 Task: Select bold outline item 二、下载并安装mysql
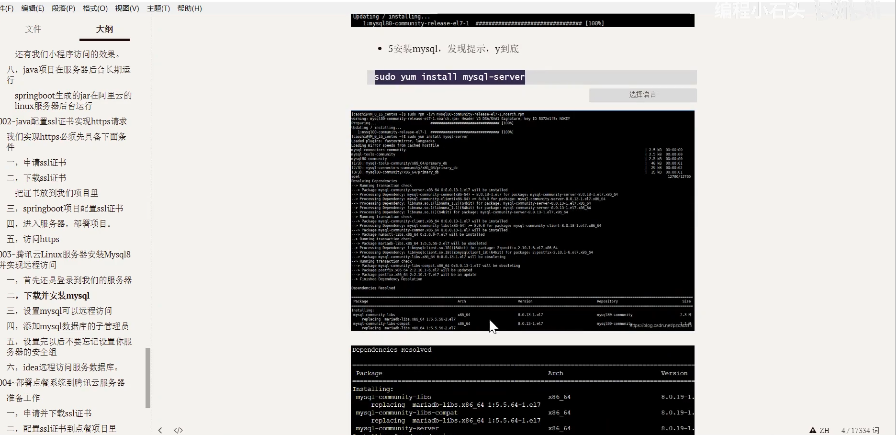point(49,296)
